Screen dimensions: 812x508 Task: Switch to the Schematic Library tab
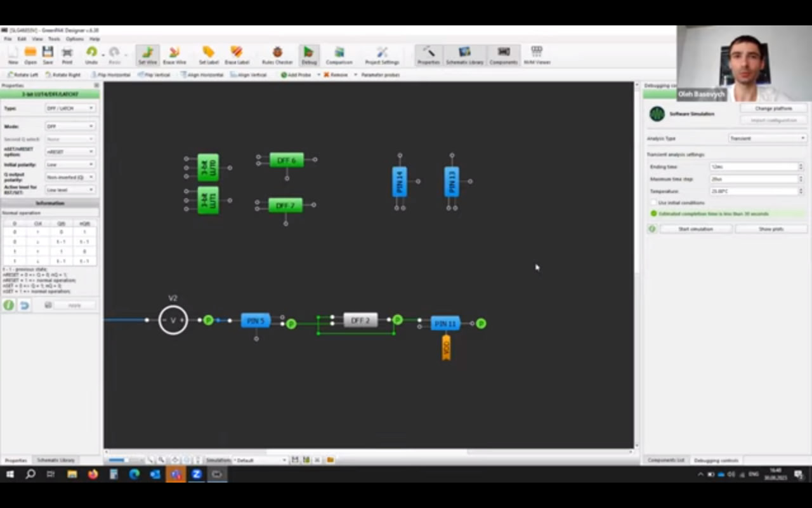pos(55,460)
